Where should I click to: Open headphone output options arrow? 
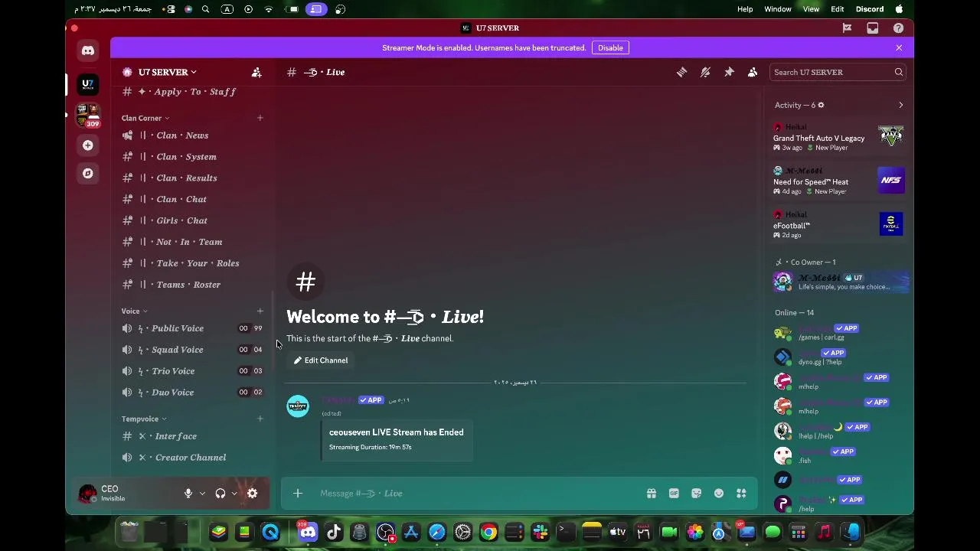[x=234, y=494]
